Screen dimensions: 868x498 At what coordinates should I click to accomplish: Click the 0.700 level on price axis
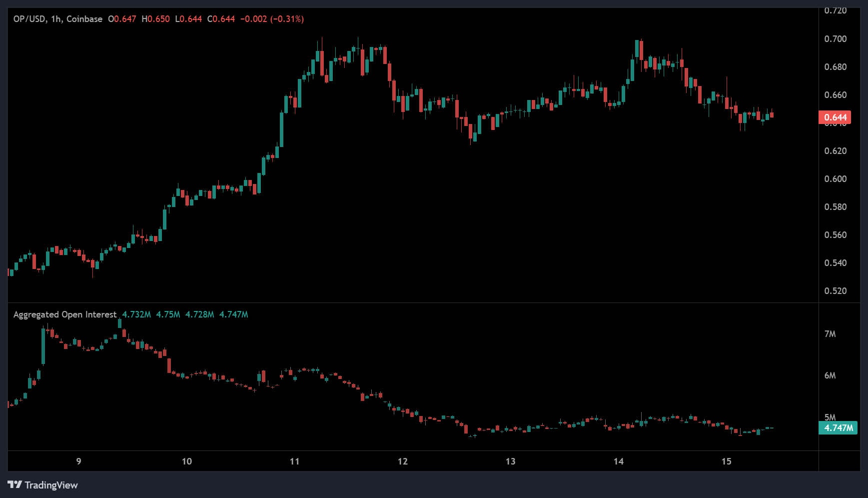pos(835,39)
